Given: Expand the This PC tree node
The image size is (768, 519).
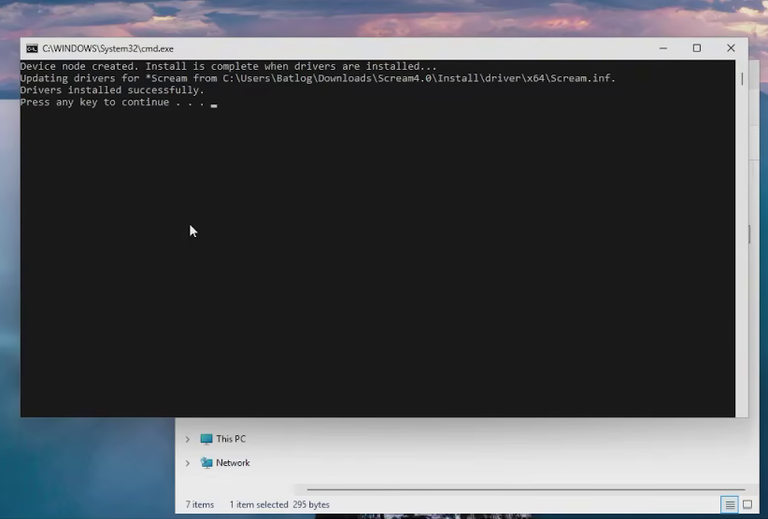Looking at the screenshot, I should tap(188, 439).
